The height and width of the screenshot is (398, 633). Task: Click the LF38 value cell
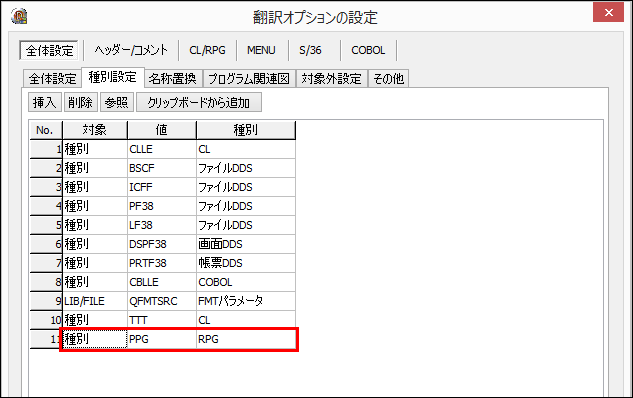pyautogui.click(x=162, y=225)
